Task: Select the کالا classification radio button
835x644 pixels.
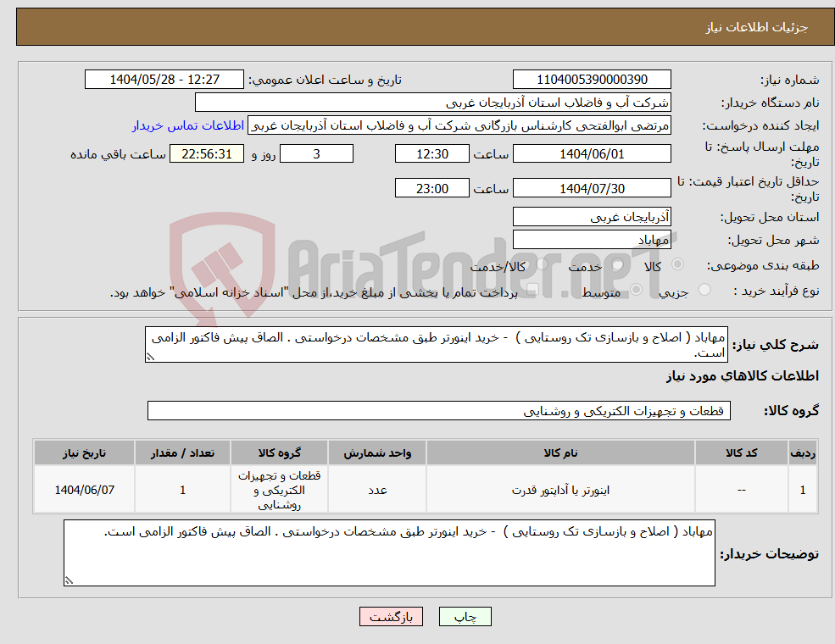Action: (678, 264)
